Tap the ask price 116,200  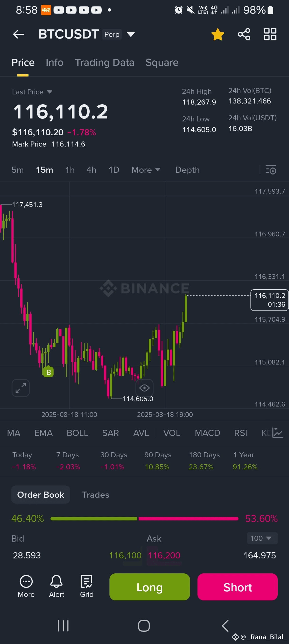(x=164, y=555)
